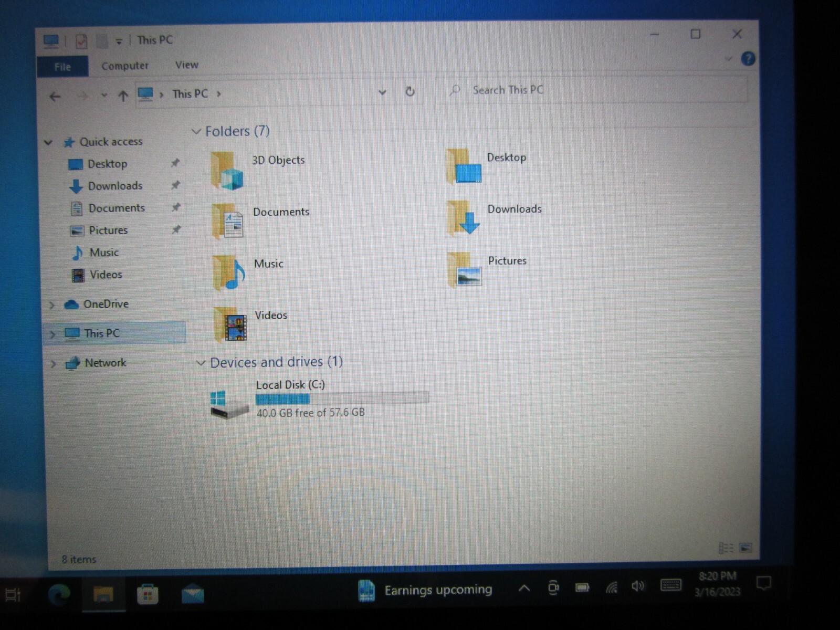Click the Local Disk C: usage bar
Viewport: 840px width, 630px height.
click(x=342, y=398)
